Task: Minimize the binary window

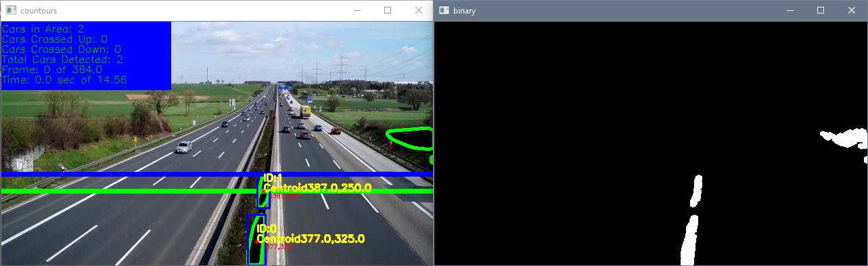Action: [x=790, y=11]
